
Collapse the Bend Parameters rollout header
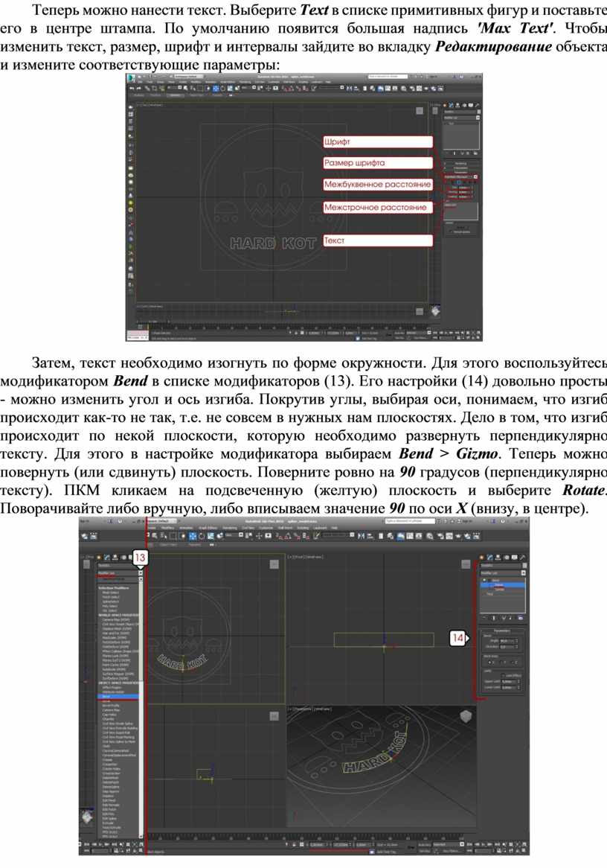tap(502, 631)
